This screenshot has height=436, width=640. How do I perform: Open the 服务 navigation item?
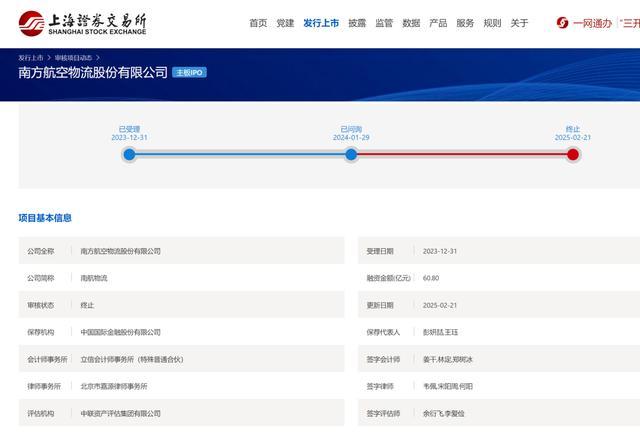coord(465,23)
